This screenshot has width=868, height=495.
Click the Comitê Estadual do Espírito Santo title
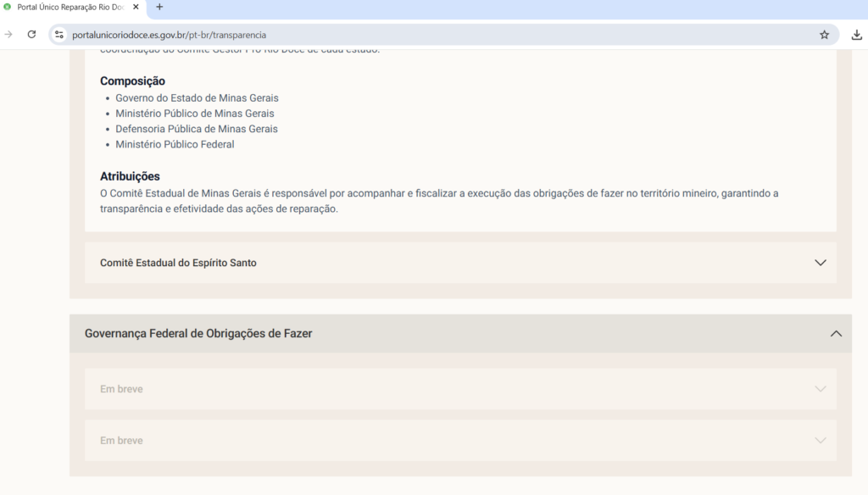coord(178,263)
